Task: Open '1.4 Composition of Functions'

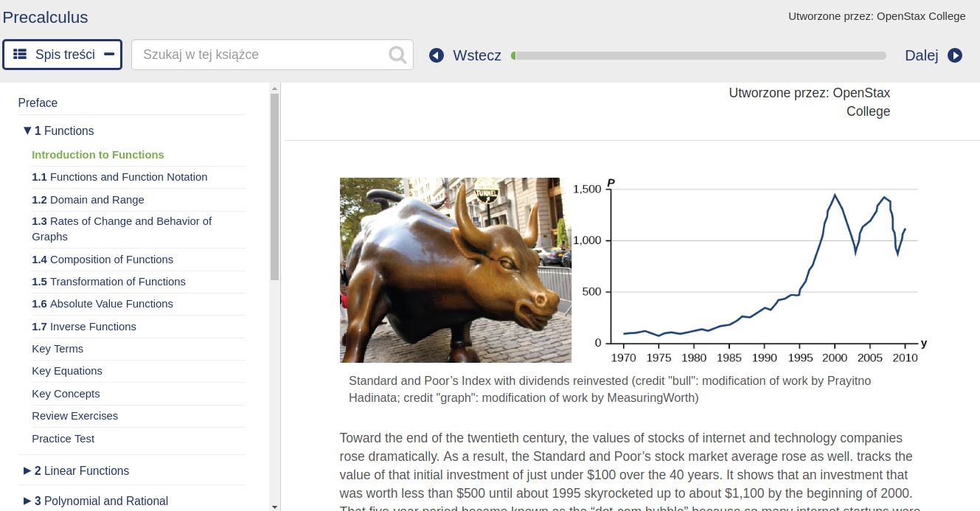Action: [102, 260]
